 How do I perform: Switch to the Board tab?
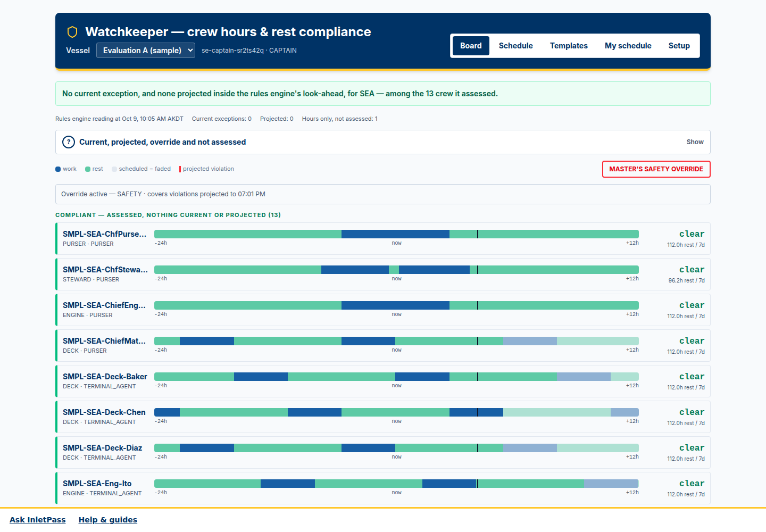point(471,46)
